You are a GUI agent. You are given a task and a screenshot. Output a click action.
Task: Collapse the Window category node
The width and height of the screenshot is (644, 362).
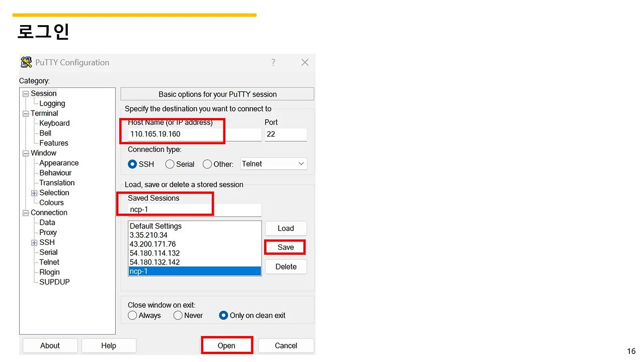pos(26,153)
